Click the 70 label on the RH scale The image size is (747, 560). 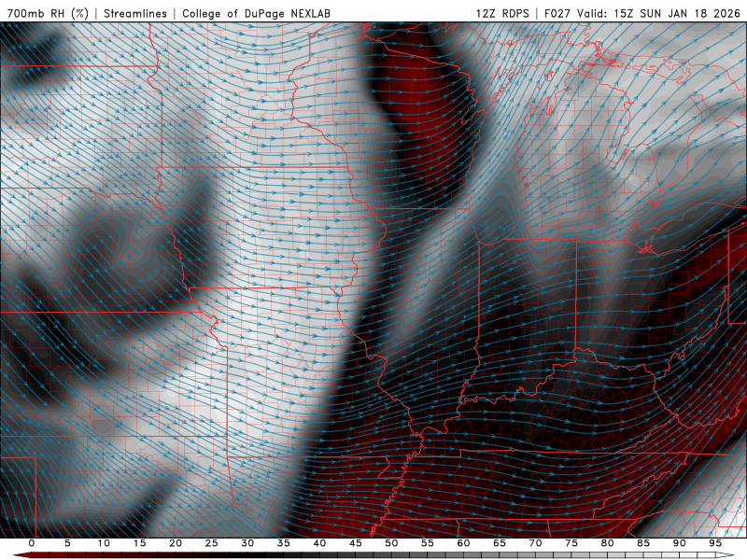point(535,543)
